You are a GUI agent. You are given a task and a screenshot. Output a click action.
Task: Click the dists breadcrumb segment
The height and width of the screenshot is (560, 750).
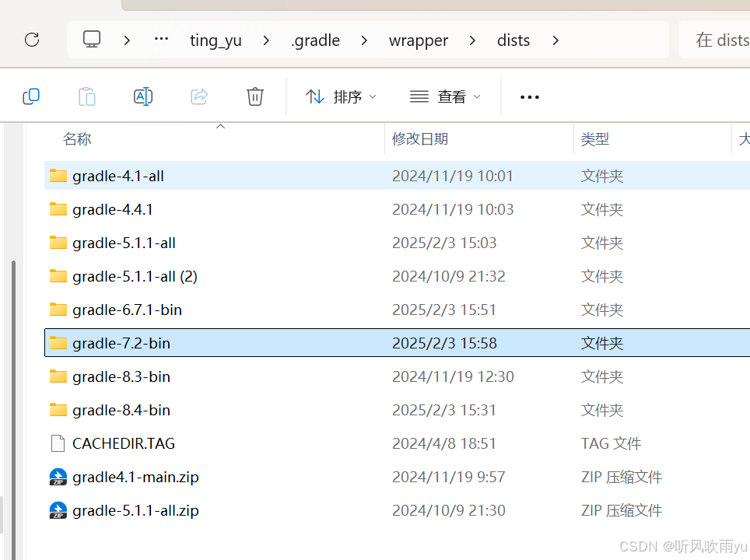point(513,40)
